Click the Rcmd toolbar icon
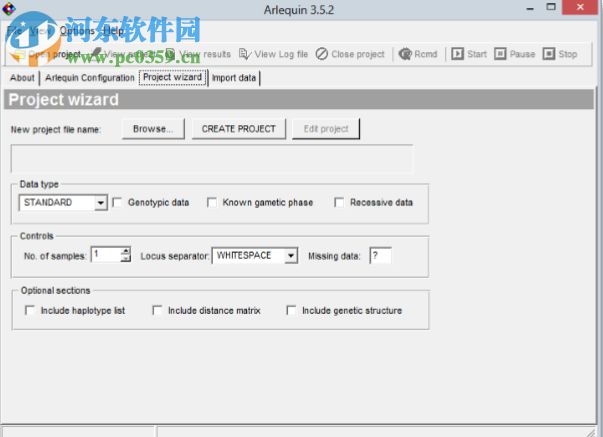Viewport: 603px width, 437px height. [405, 54]
